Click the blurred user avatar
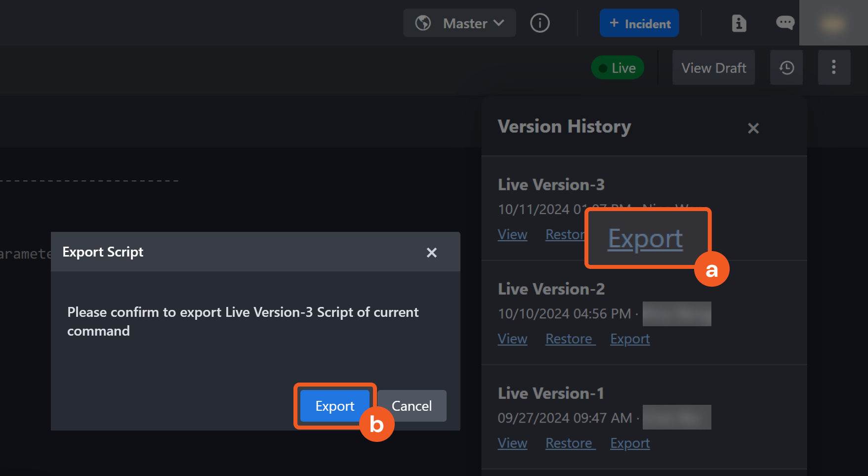The width and height of the screenshot is (868, 476). click(x=833, y=23)
